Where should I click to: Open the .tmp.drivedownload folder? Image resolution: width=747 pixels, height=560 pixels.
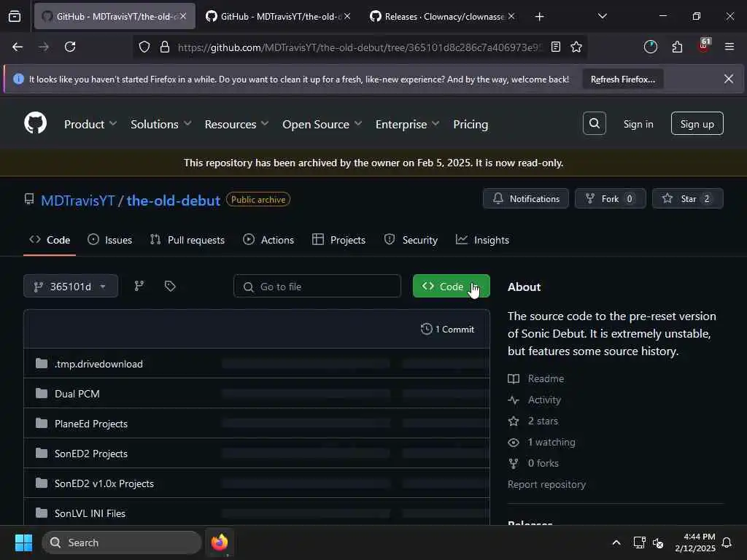(x=98, y=364)
